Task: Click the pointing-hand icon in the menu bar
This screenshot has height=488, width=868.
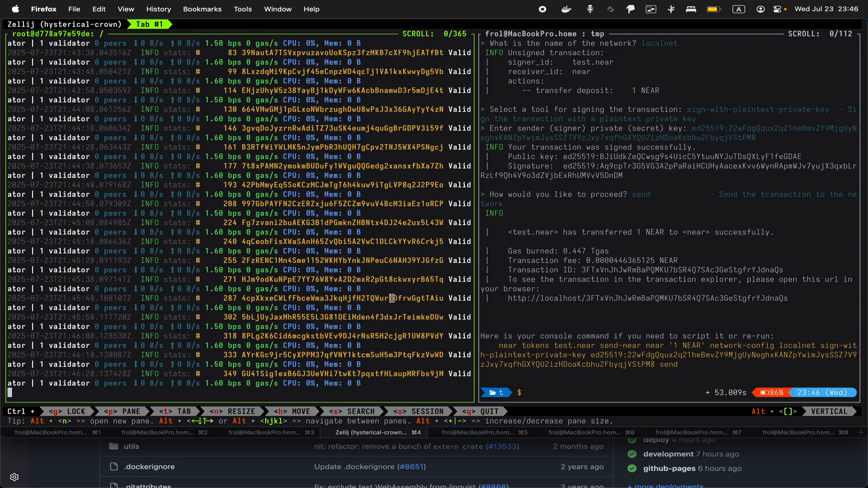Action: pos(630,9)
